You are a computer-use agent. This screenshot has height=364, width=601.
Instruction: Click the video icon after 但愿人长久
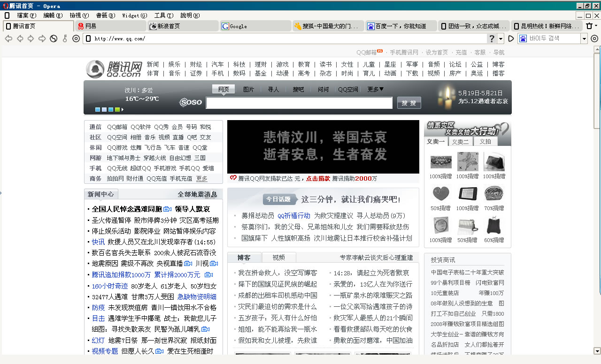pos(160,351)
